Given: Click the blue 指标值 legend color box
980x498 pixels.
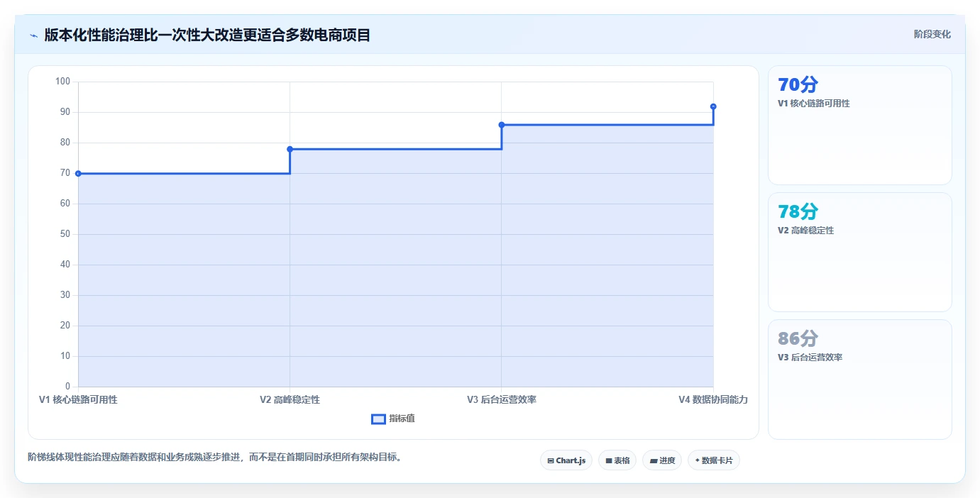Looking at the screenshot, I should [x=378, y=419].
